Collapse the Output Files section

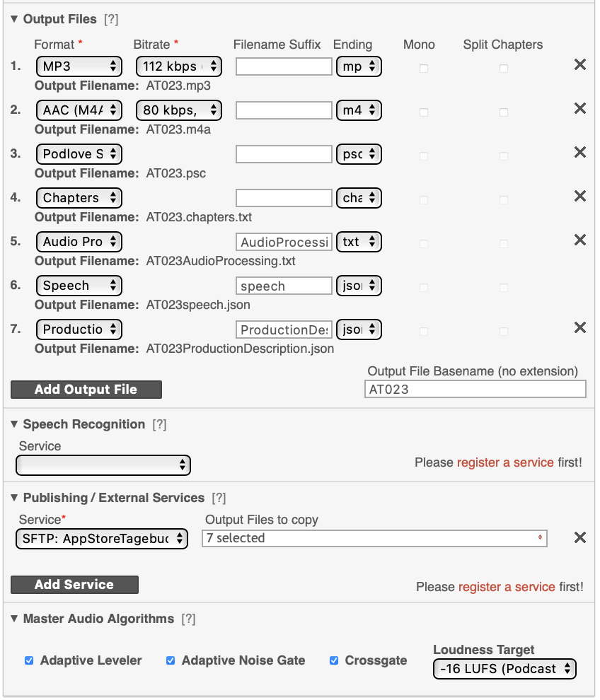14,19
